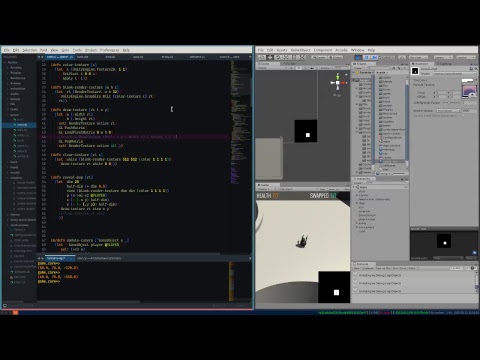Click the green Y axis on scene gizmo
Screen dimensions: 480x360
338,76
